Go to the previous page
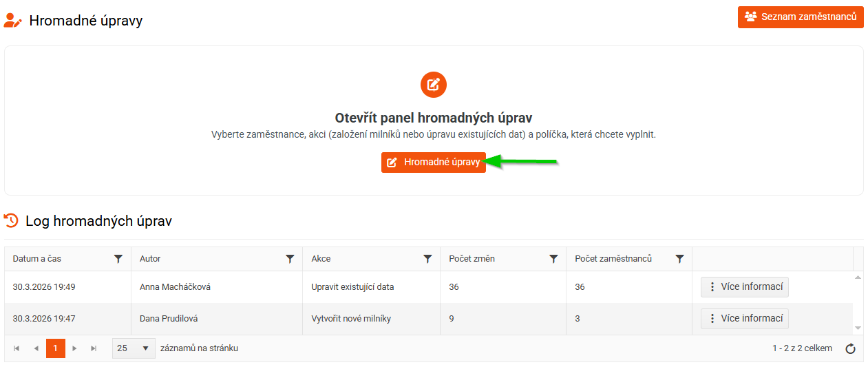 pyautogui.click(x=36, y=348)
